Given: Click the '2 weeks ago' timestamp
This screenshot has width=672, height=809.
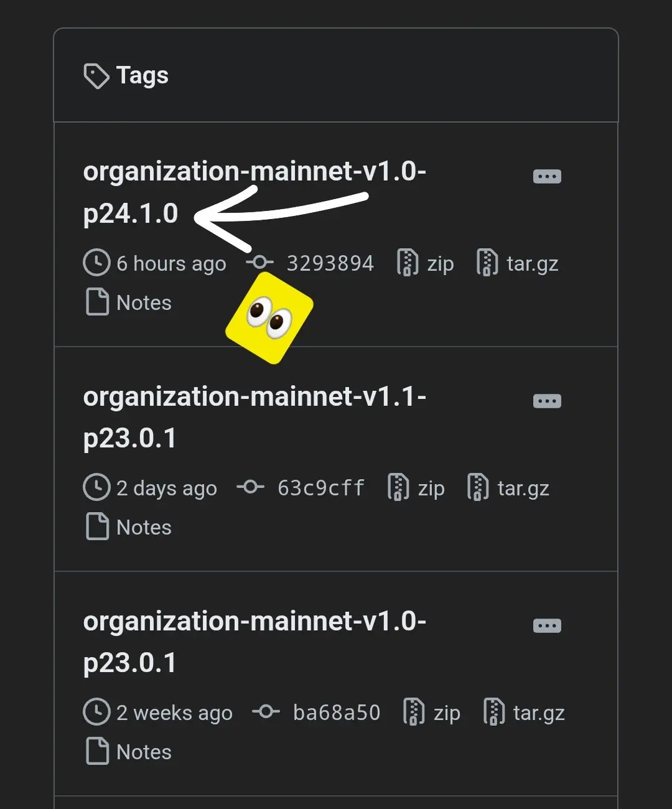Looking at the screenshot, I should [x=175, y=713].
